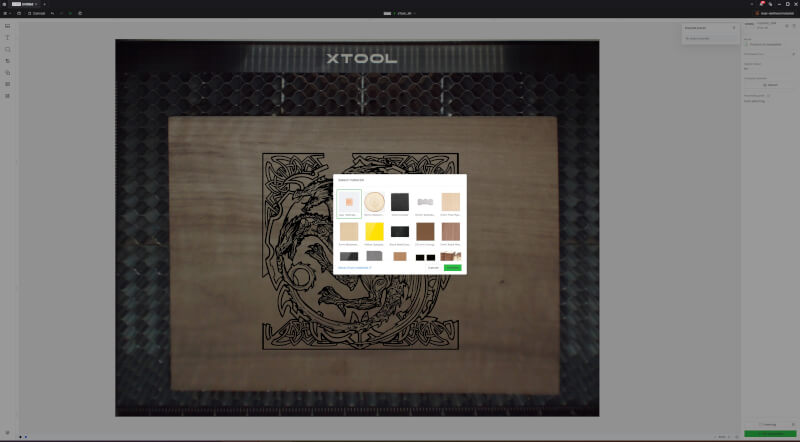The image size is (800, 442).
Task: Click the plus icon to add new tab
Action: (44, 4)
